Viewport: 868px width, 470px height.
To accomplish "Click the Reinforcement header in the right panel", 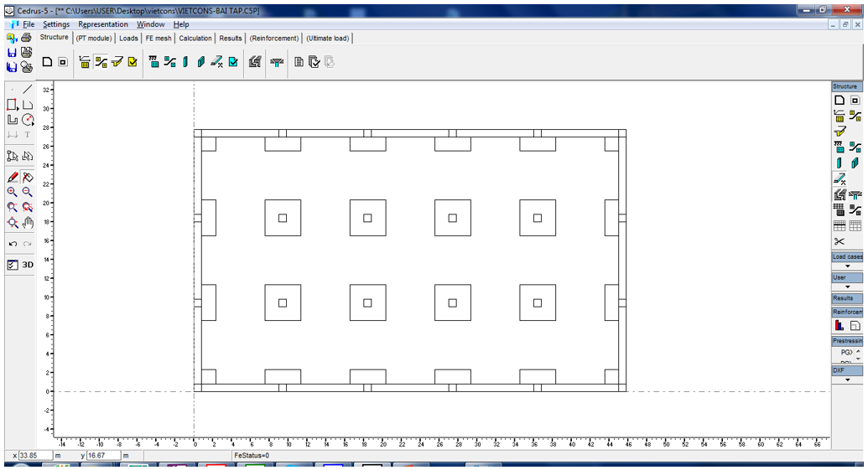I will point(847,312).
